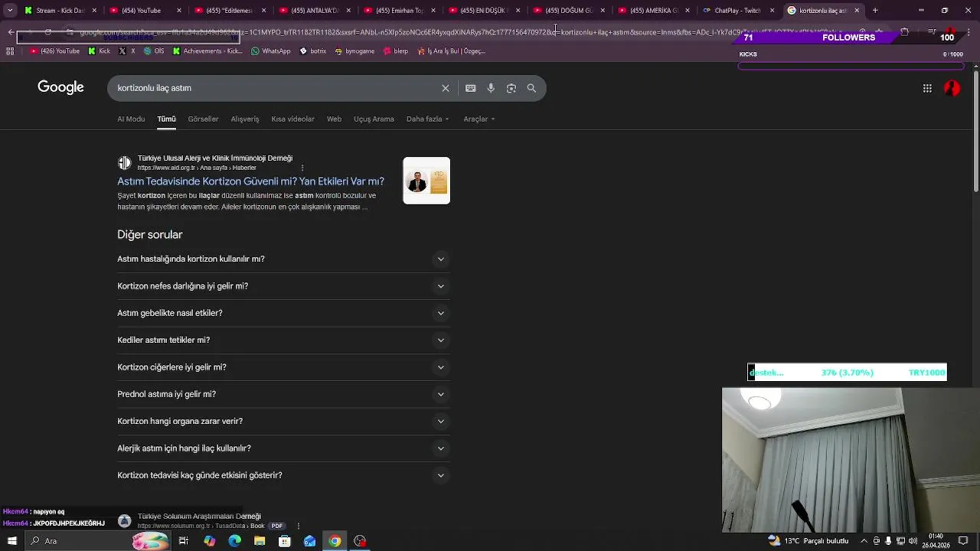Open Outlook from the taskbar
Image resolution: width=980 pixels, height=551 pixels.
pos(310,541)
